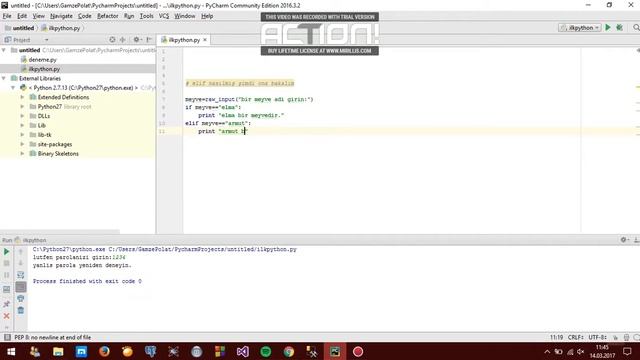This screenshot has height=360, width=640.
Task: Move down the stack trace arrow
Action: point(21,263)
